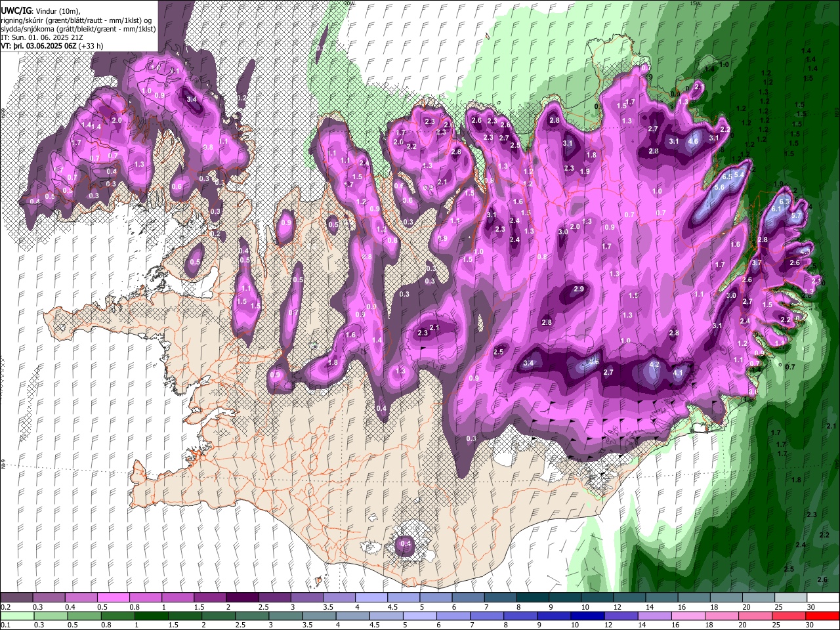Click the 4.1 value on the map
The image size is (840, 630).
tap(679, 373)
